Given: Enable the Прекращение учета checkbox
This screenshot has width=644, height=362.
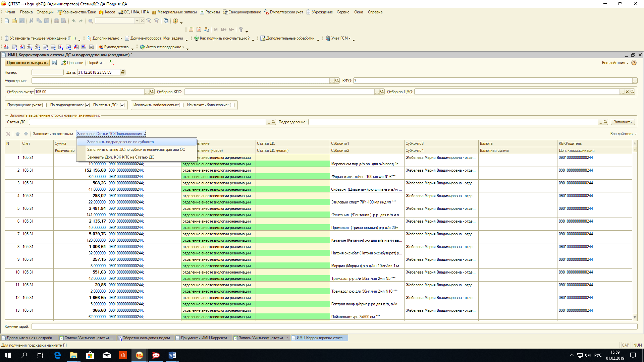Looking at the screenshot, I should pos(45,105).
